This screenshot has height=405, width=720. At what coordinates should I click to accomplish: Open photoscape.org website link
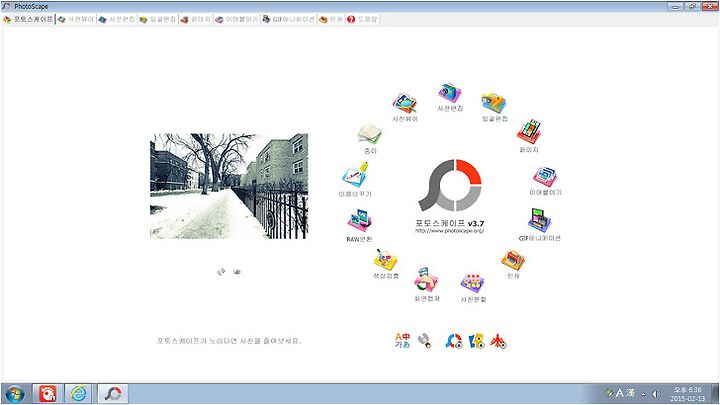coord(450,231)
